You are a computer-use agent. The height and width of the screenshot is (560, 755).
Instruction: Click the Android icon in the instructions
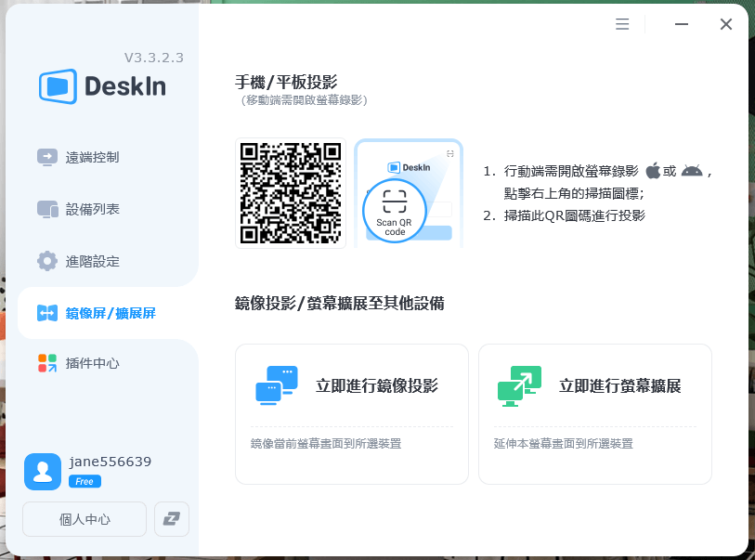pos(691,170)
